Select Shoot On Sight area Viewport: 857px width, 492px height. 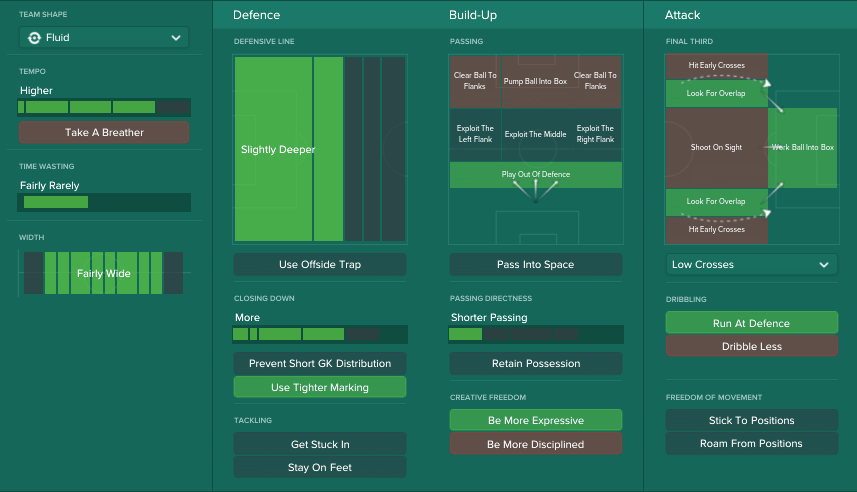pyautogui.click(x=716, y=148)
